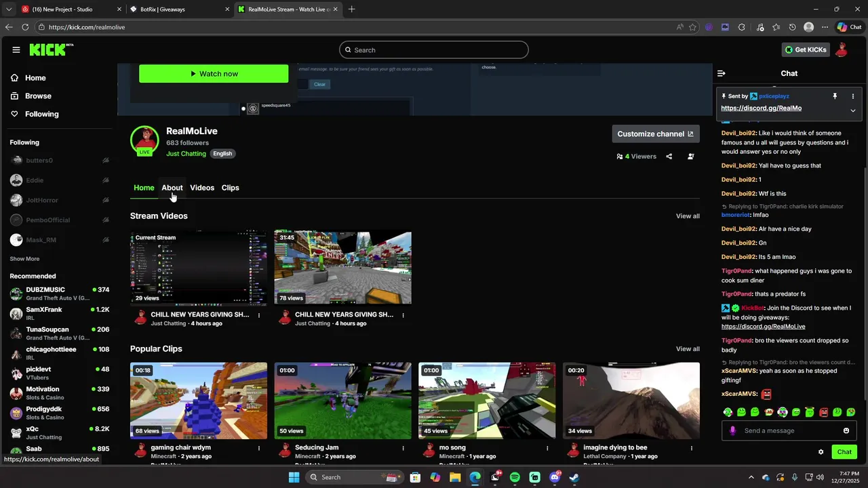Open Discord from the taskbar
Image resolution: width=868 pixels, height=488 pixels.
554,477
